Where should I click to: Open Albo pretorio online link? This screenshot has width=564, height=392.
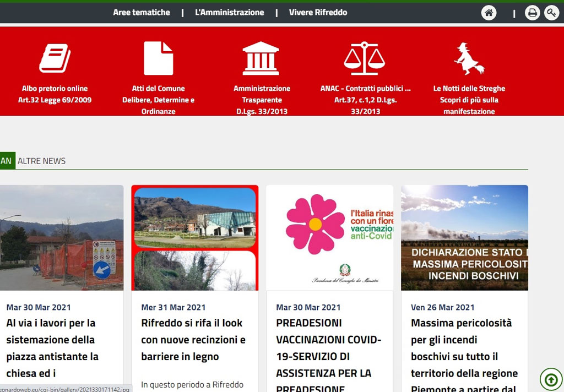(55, 94)
